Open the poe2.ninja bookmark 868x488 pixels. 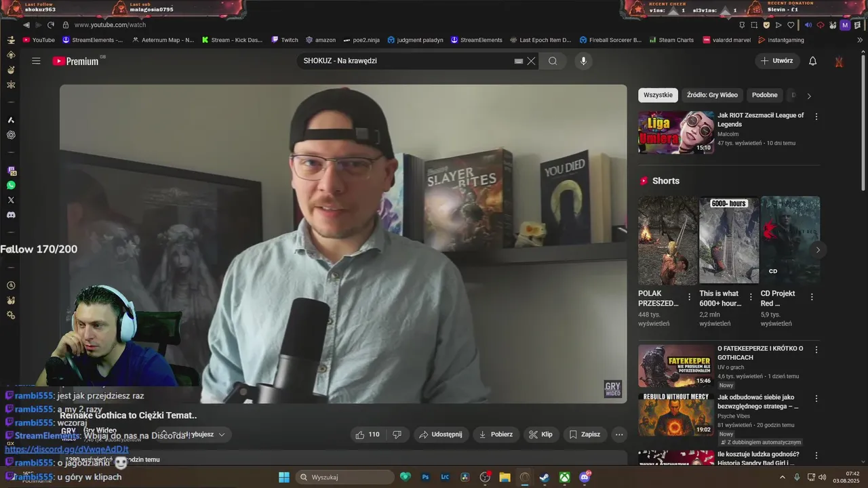(x=361, y=40)
